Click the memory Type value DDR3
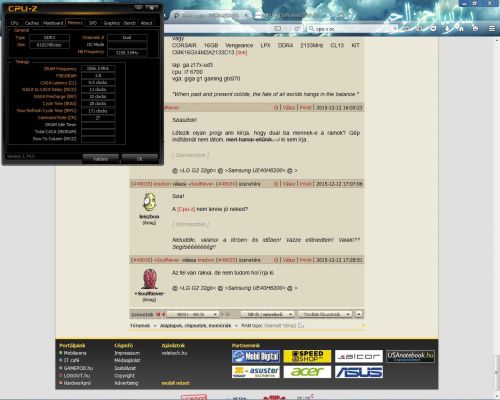Image resolution: width=500 pixels, height=400 pixels. pyautogui.click(x=49, y=38)
